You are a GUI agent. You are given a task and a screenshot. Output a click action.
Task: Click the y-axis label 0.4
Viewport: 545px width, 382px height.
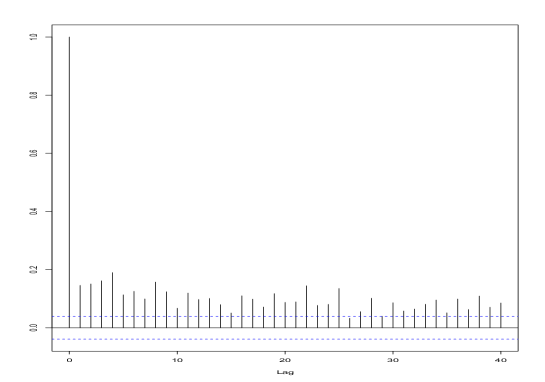(34, 211)
